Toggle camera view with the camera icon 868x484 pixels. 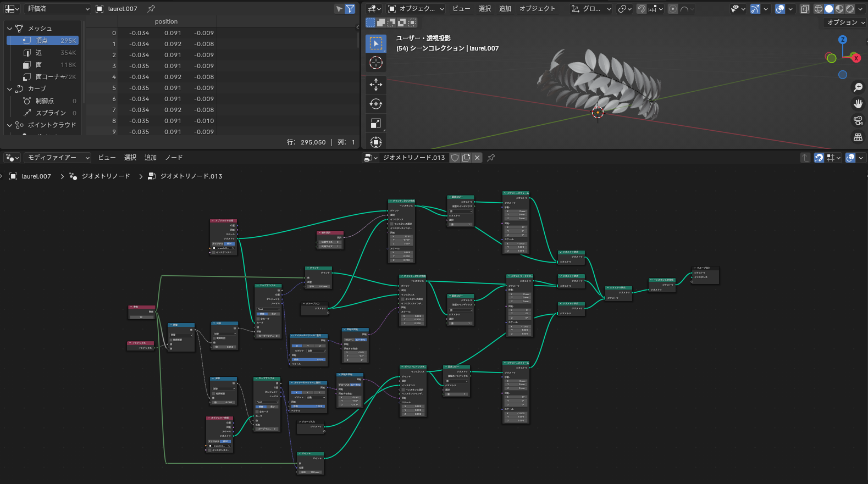[x=858, y=120]
